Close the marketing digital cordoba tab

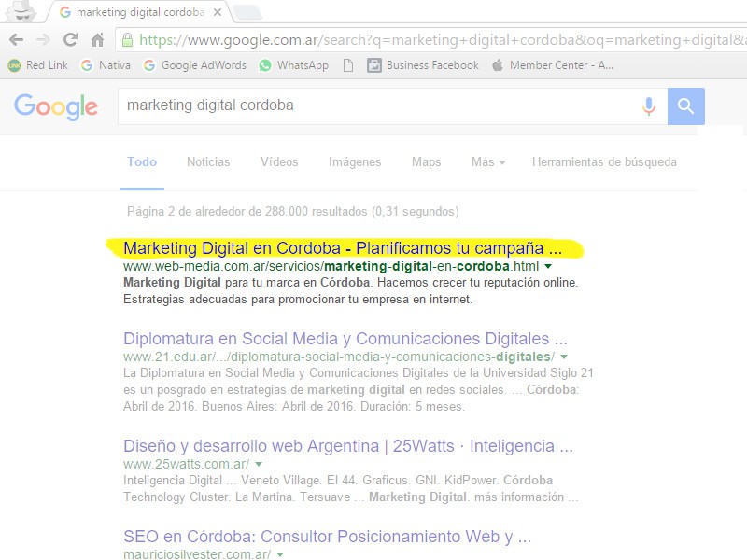[x=218, y=12]
